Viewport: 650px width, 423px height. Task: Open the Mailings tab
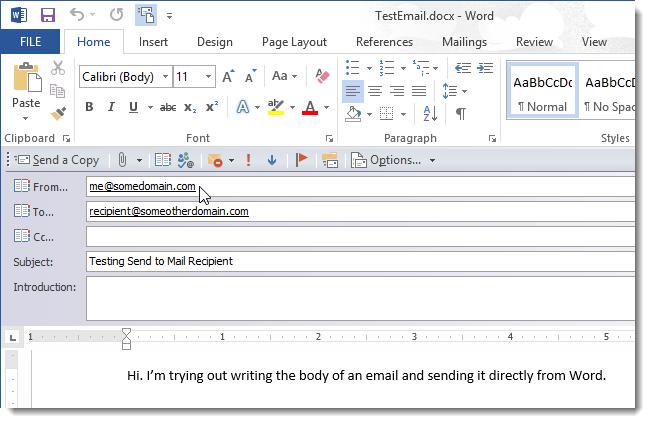click(x=464, y=42)
